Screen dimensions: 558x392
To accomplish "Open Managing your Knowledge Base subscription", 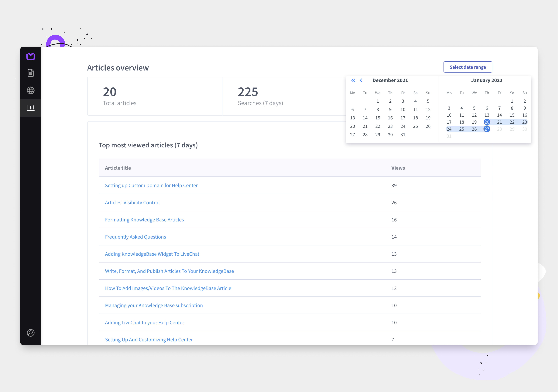I will click(x=154, y=305).
